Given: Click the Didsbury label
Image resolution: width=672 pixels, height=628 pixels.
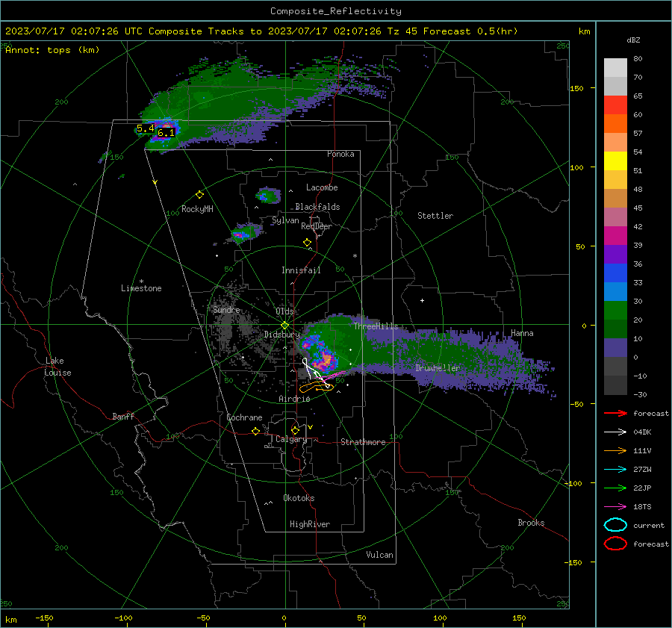Looking at the screenshot, I should (282, 335).
